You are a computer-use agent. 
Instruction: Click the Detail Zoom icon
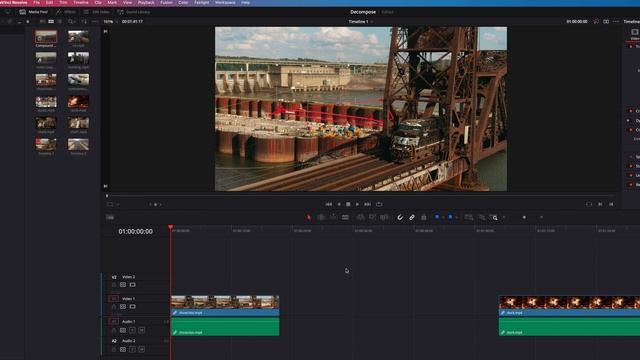(482, 217)
